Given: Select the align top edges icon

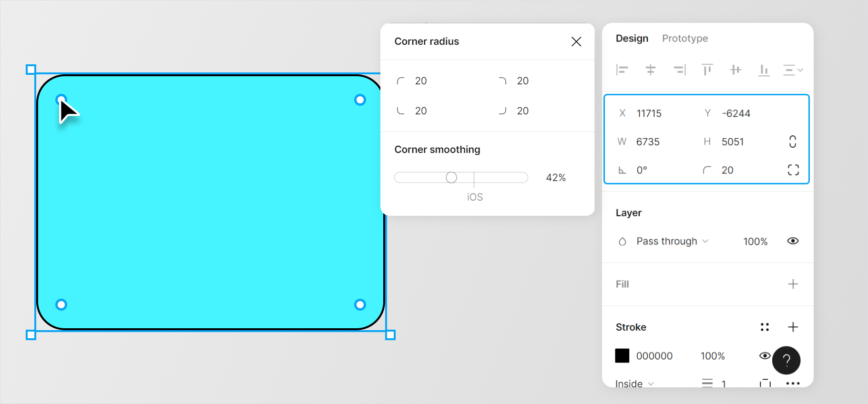Looking at the screenshot, I should [x=707, y=70].
